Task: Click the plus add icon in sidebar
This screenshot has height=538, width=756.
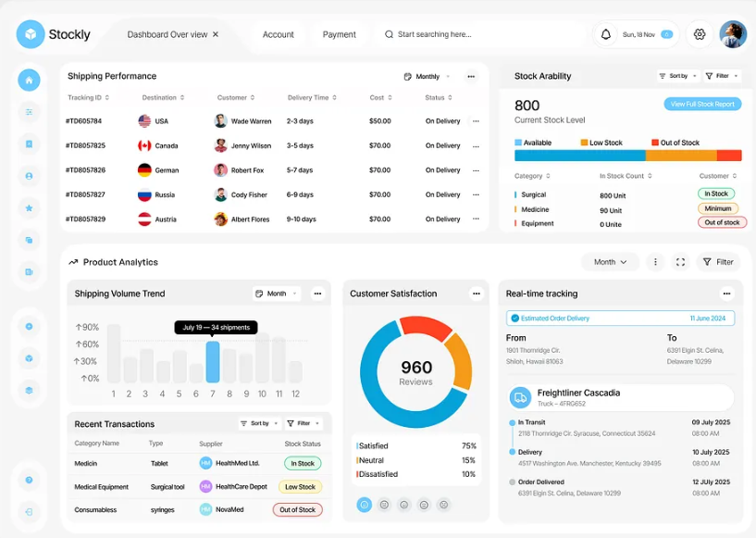Action: pyautogui.click(x=29, y=327)
